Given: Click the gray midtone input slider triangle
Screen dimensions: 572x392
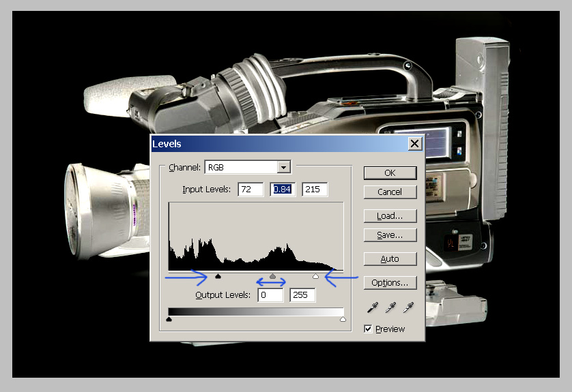Looking at the screenshot, I should [272, 277].
